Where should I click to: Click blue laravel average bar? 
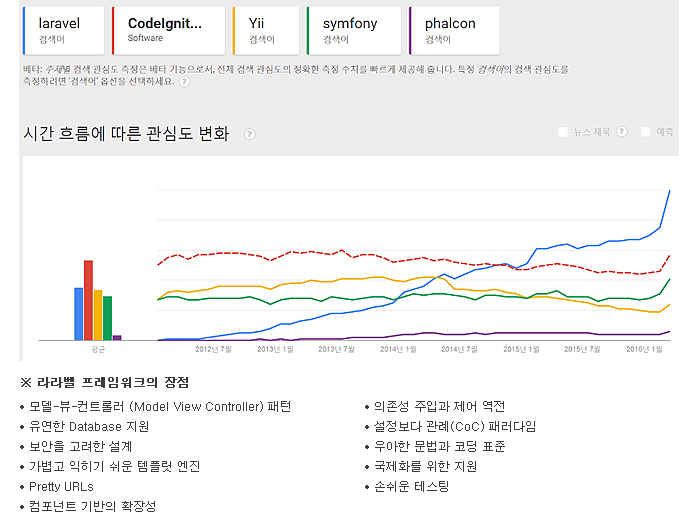pyautogui.click(x=79, y=314)
